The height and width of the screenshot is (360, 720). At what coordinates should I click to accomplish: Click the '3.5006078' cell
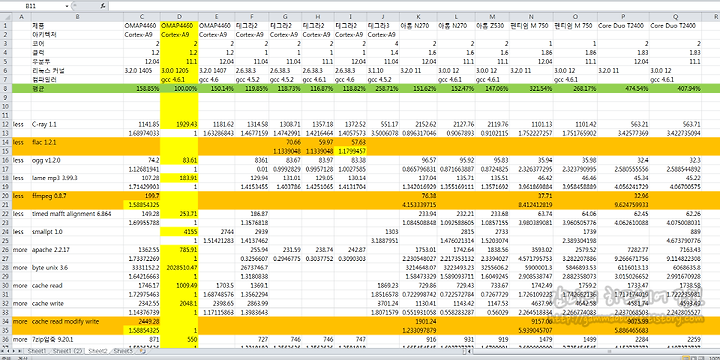[383, 133]
